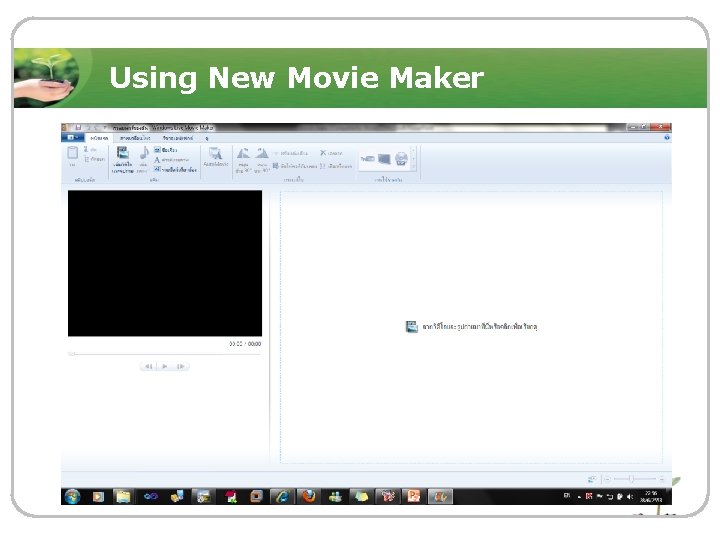Open Internet Explorer from taskbar
720x540 pixels.
(281, 496)
